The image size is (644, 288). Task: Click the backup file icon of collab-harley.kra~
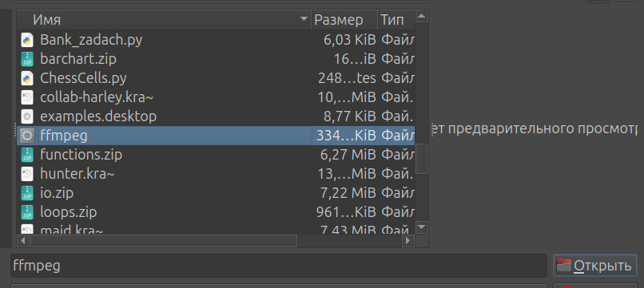[27, 97]
